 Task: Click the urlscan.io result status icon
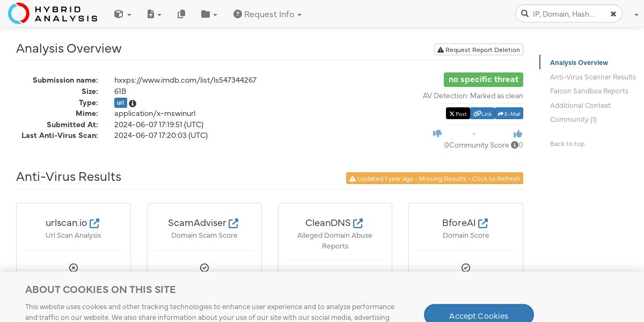click(74, 268)
